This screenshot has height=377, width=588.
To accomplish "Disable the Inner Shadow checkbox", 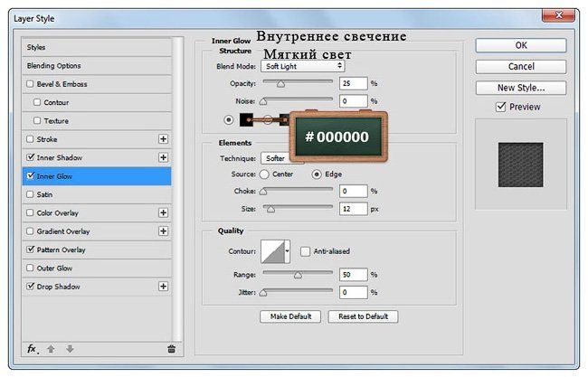I will [x=31, y=157].
